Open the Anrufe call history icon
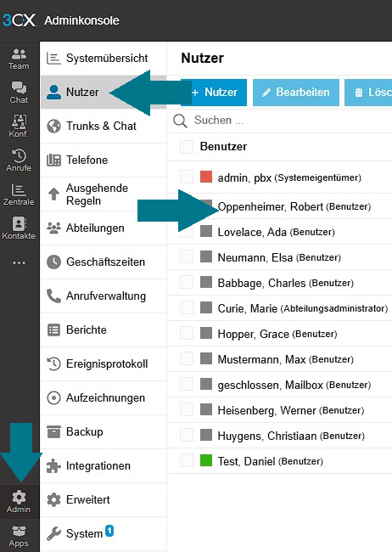Screen dimensions: 392x552 point(19,161)
